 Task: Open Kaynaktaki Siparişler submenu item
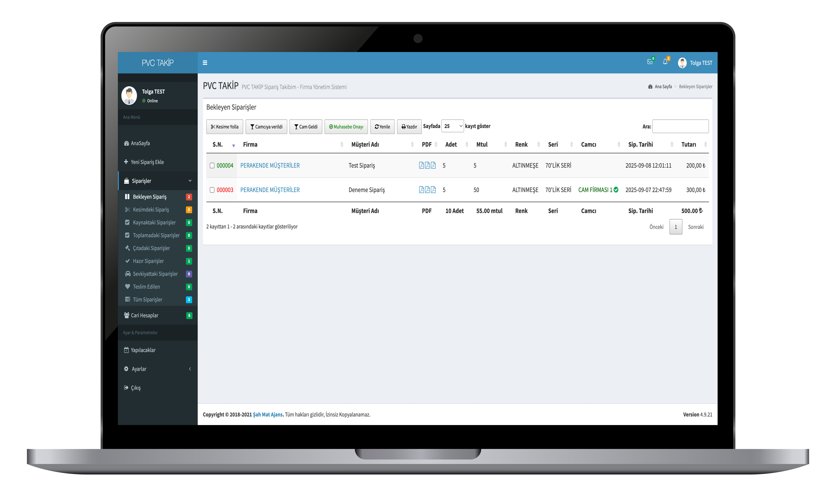point(158,222)
